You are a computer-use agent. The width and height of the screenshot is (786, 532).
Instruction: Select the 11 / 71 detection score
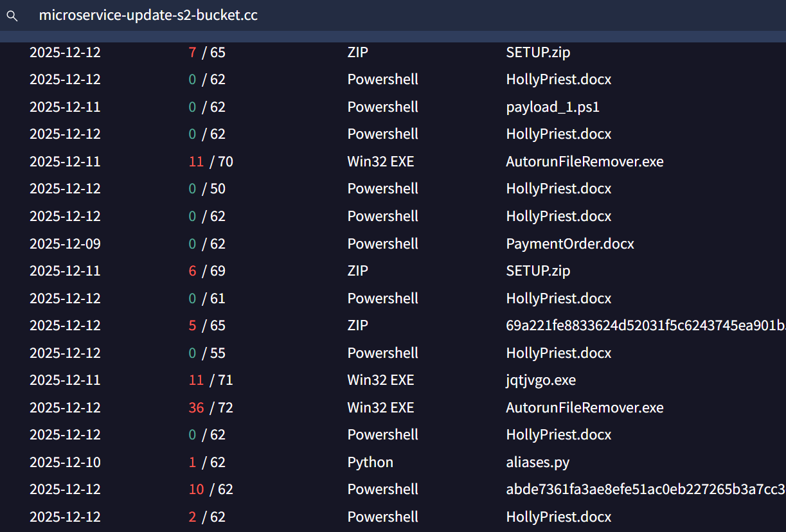tap(211, 380)
